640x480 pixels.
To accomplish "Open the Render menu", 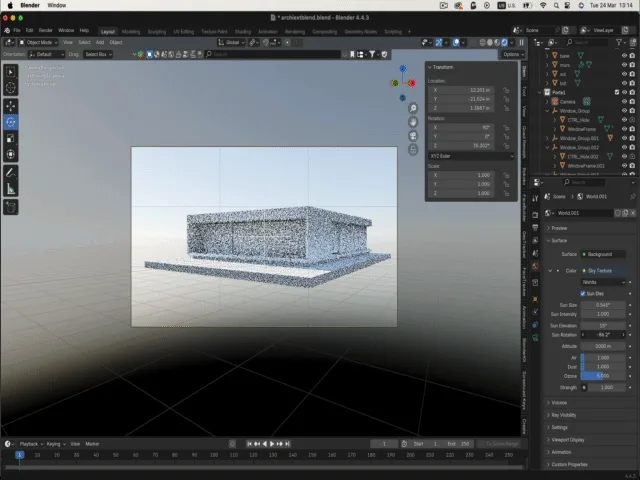I will tap(45, 31).
